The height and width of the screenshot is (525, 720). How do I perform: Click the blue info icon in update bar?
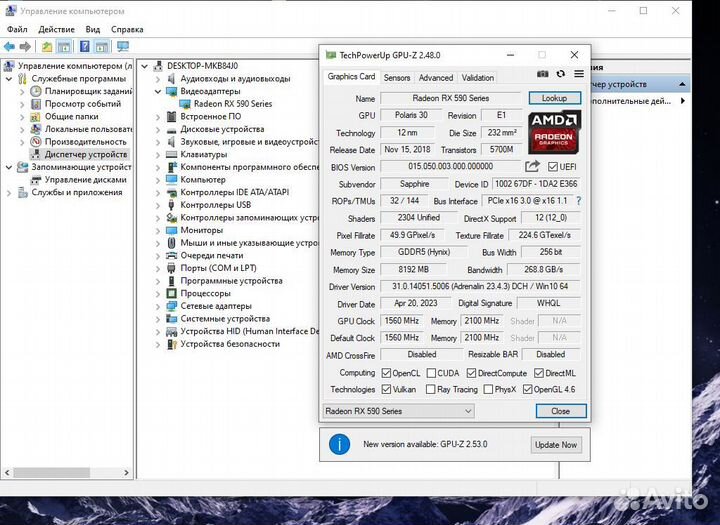coord(339,444)
